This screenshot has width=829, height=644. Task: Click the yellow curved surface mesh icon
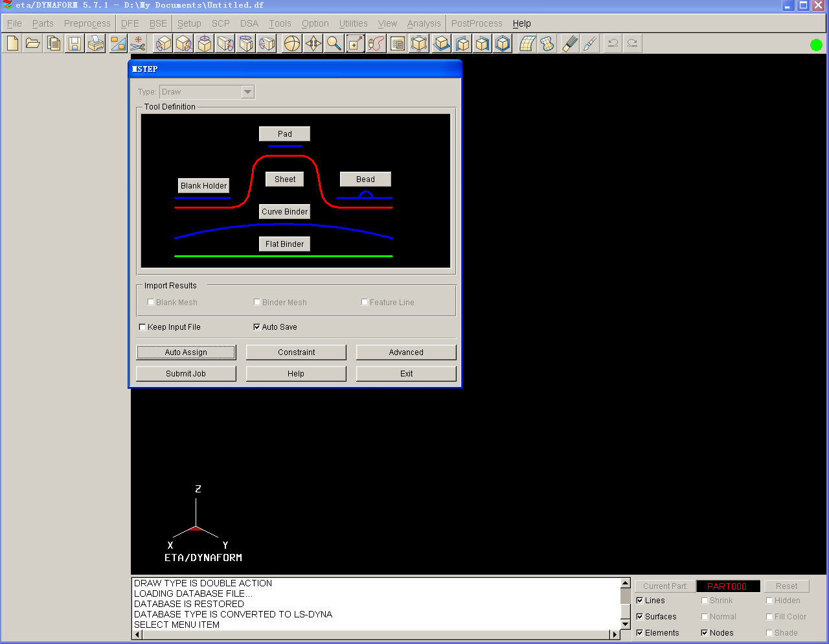[x=527, y=43]
